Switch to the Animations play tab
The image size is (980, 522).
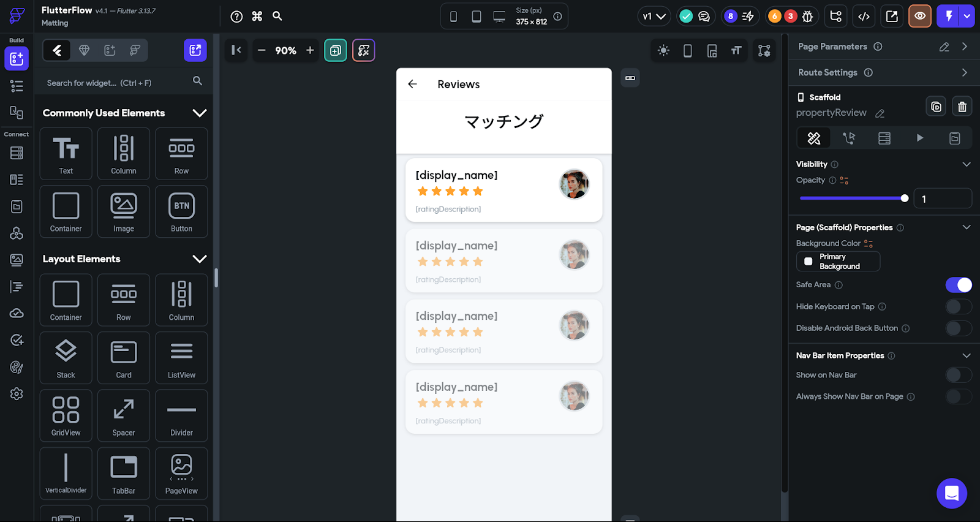coord(919,138)
